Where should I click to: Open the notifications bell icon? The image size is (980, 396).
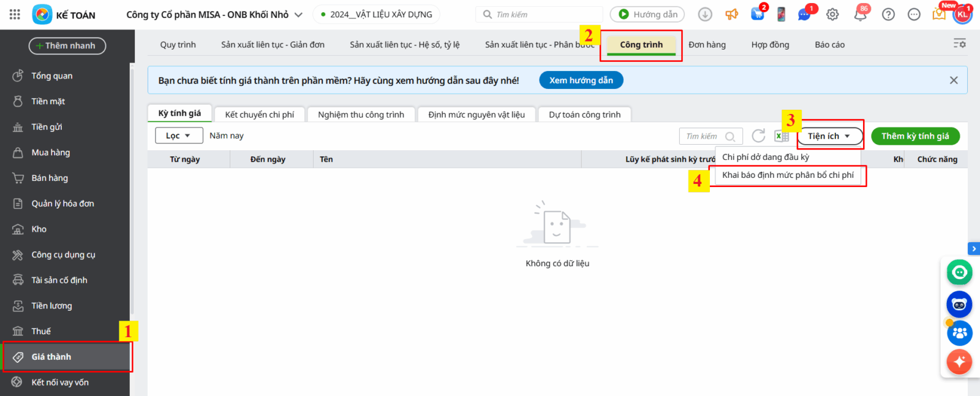point(860,14)
